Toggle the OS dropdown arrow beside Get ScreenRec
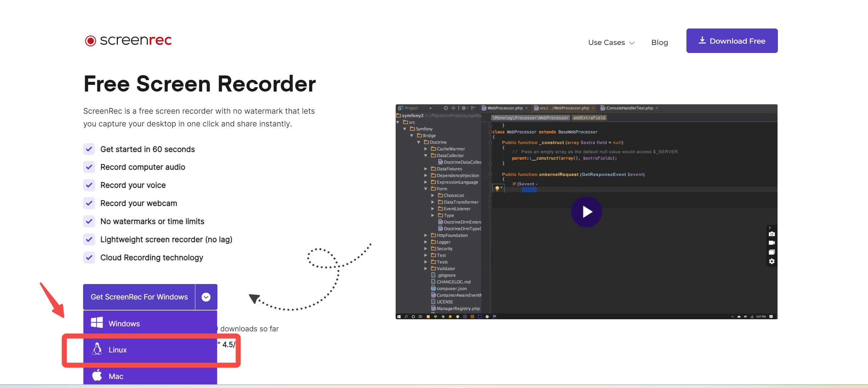Screen dimensions: 868x388 coord(206,297)
